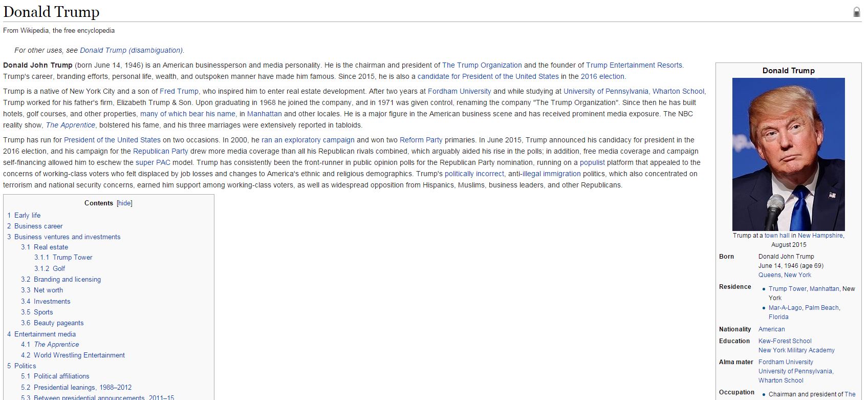This screenshot has height=400, width=868.
Task: Go to The Apprentice section in Contents
Action: [x=56, y=345]
